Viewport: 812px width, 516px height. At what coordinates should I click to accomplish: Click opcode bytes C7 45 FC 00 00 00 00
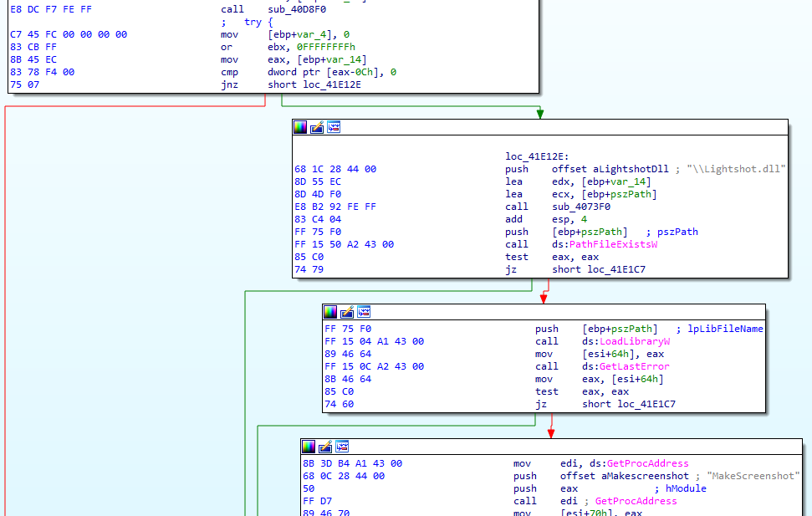69,34
